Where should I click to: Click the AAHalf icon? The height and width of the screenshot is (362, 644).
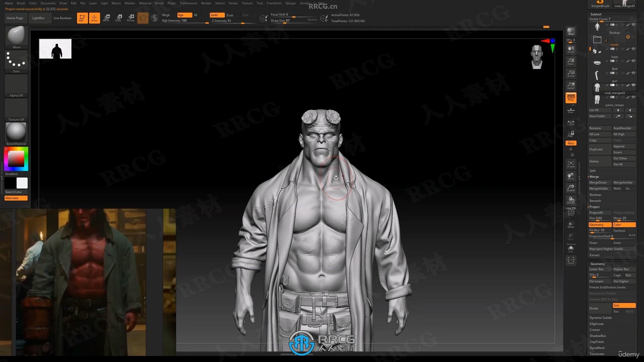[571, 86]
